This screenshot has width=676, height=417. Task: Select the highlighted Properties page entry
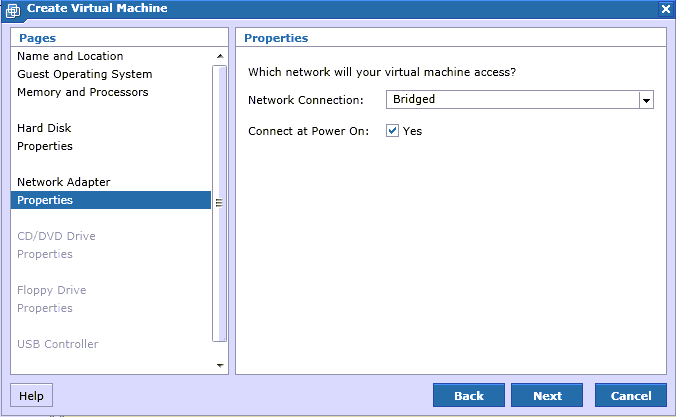(x=111, y=200)
